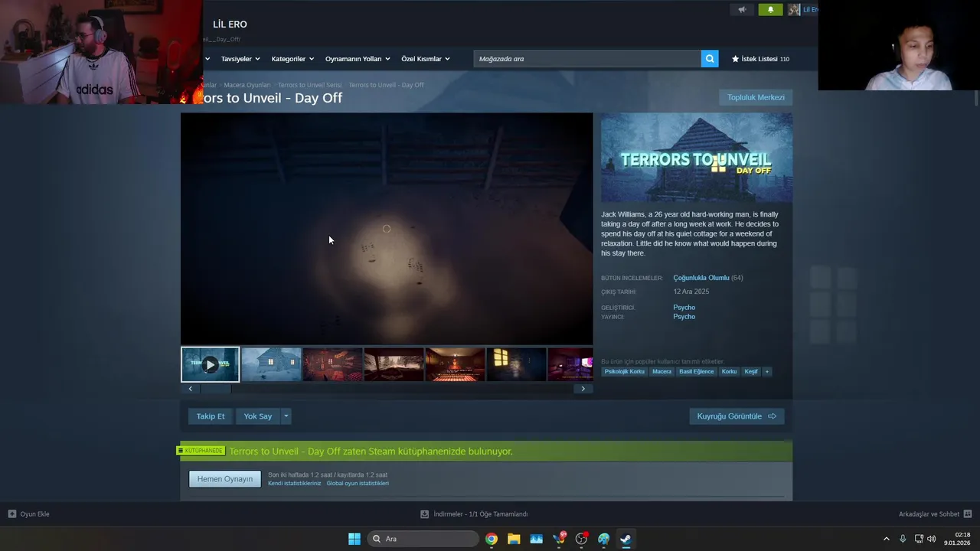980x551 pixels.
Task: Open Kuyruğu Görüntüle queue button
Action: 737,416
